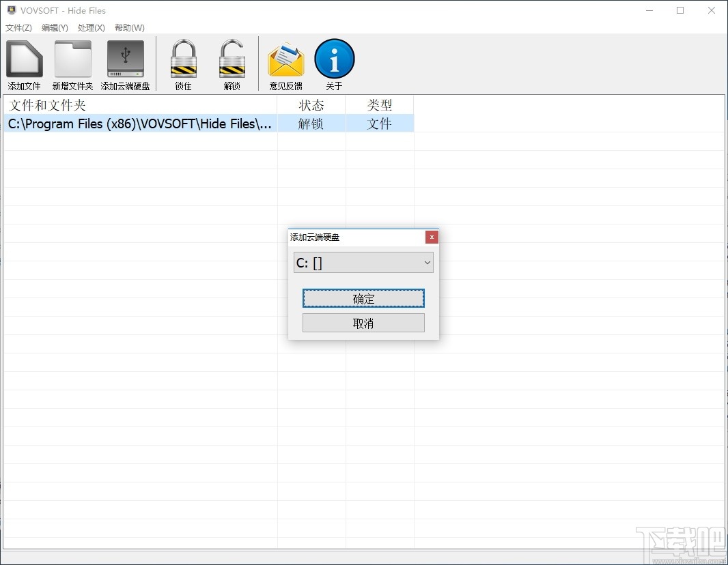Click the 添加云端硬盘 (Add Drive) toolbar icon
The height and width of the screenshot is (565, 728).
125,61
